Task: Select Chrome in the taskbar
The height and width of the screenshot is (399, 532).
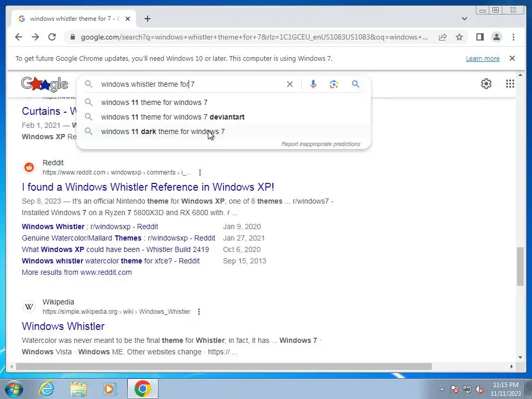Action: [142, 389]
